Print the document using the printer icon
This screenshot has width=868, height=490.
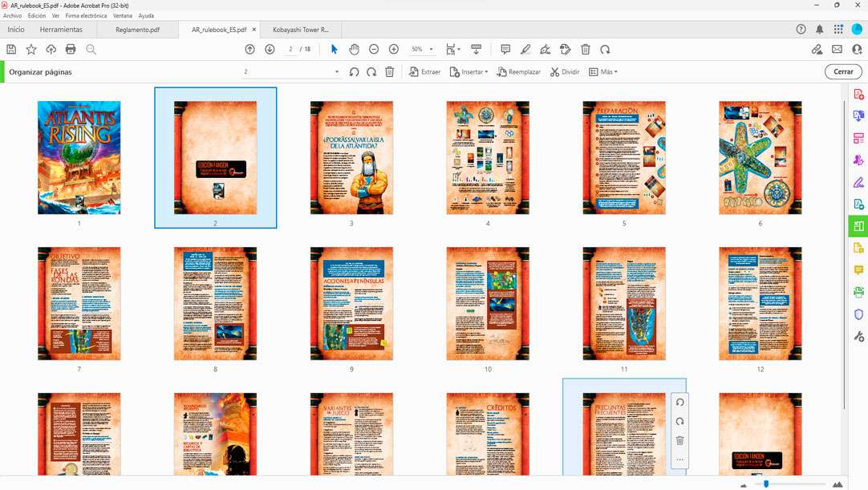[x=71, y=49]
